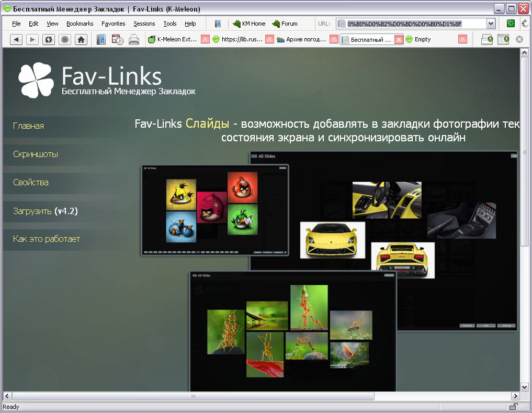The image size is (532, 413).
Task: Go to the Home page icon
Action: tap(81, 40)
